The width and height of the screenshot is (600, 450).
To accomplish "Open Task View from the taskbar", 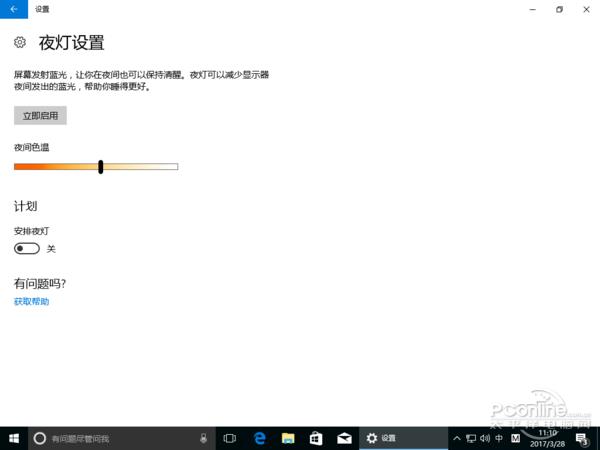I will [230, 438].
